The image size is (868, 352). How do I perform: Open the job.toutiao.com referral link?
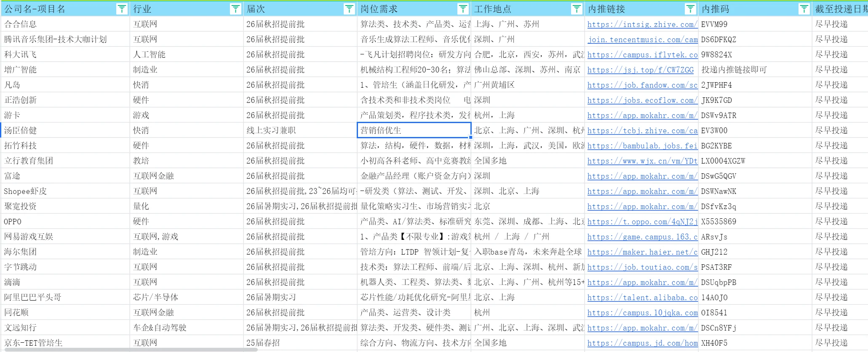pos(642,267)
